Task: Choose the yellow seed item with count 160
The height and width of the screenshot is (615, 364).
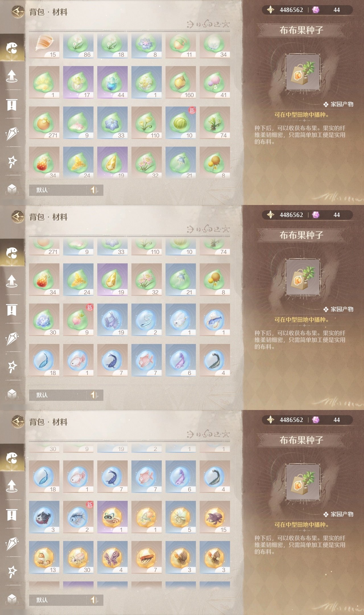Action: 181,82
